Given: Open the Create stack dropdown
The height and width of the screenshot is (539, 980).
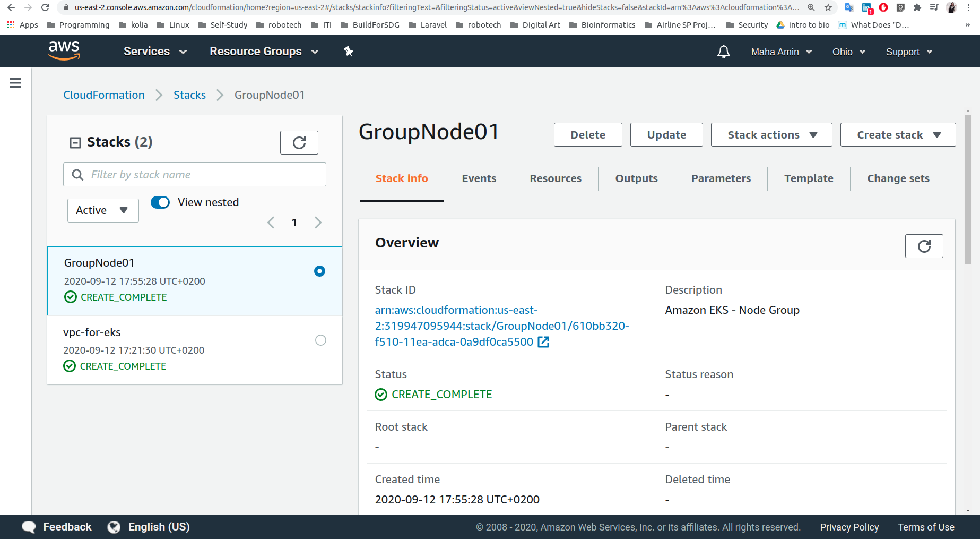Looking at the screenshot, I should [x=898, y=135].
